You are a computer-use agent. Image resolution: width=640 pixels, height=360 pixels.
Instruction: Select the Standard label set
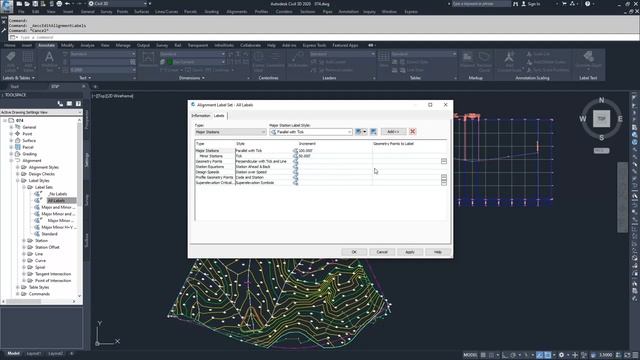(x=49, y=234)
